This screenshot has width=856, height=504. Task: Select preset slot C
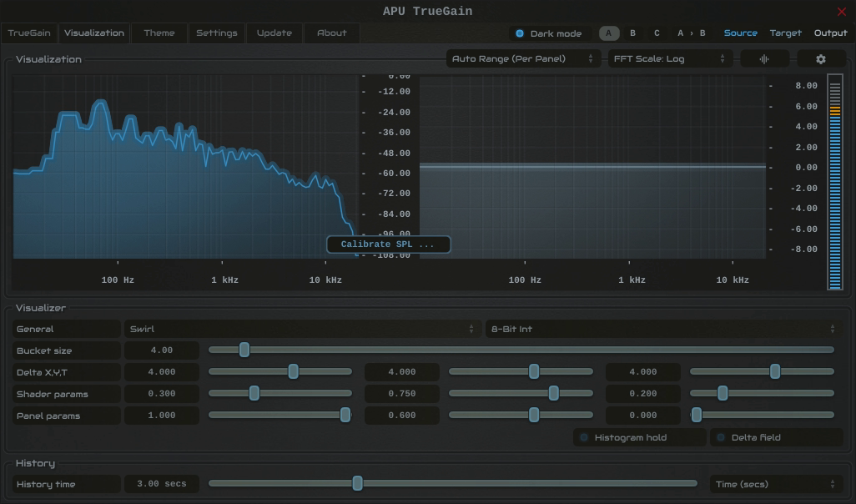[x=657, y=33]
